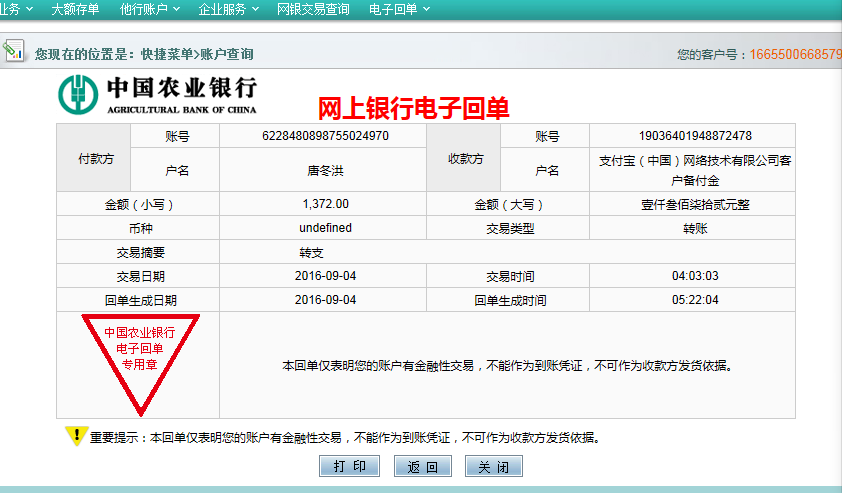Click the 交易日期 label cell
The height and width of the screenshot is (493, 842).
138,276
